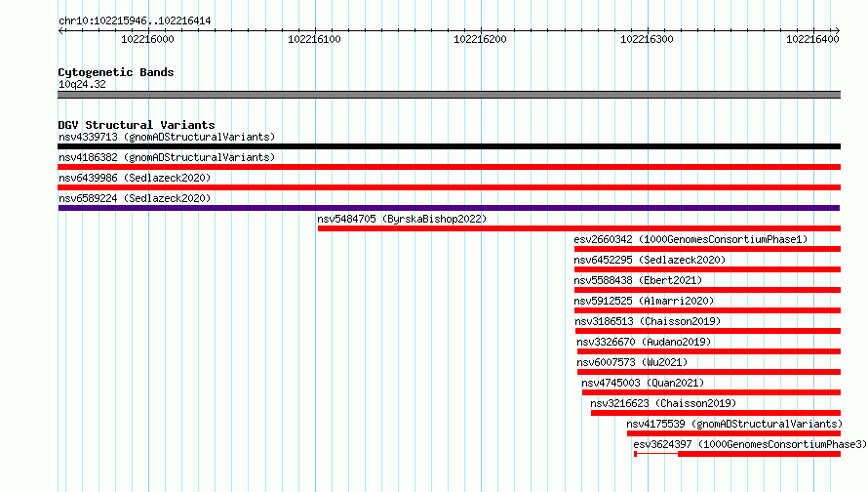Viewport: 868px width, 492px height.
Task: Click the red bar of nsv5588438
Action: pos(707,290)
